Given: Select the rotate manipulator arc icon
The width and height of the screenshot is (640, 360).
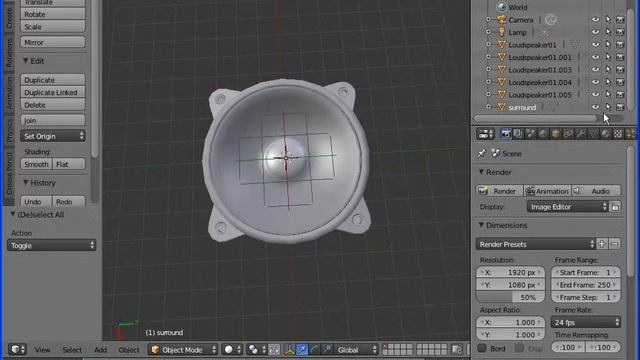Looking at the screenshot, I should click(314, 349).
